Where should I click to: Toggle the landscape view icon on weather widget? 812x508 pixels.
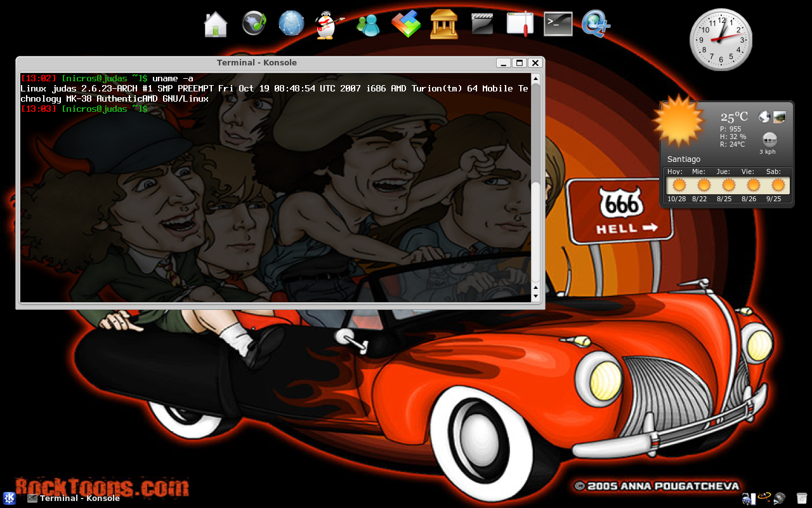tap(780, 116)
